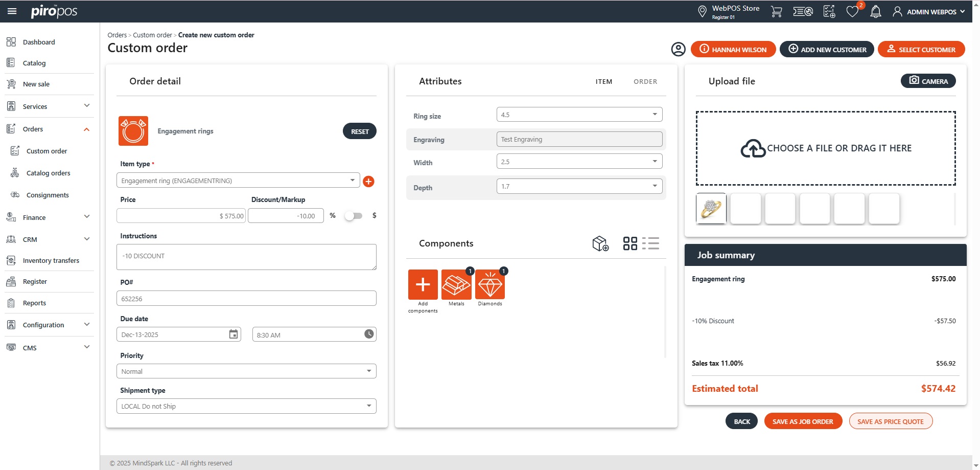The image size is (980, 470).
Task: Click Save as Job Order button
Action: click(x=802, y=421)
